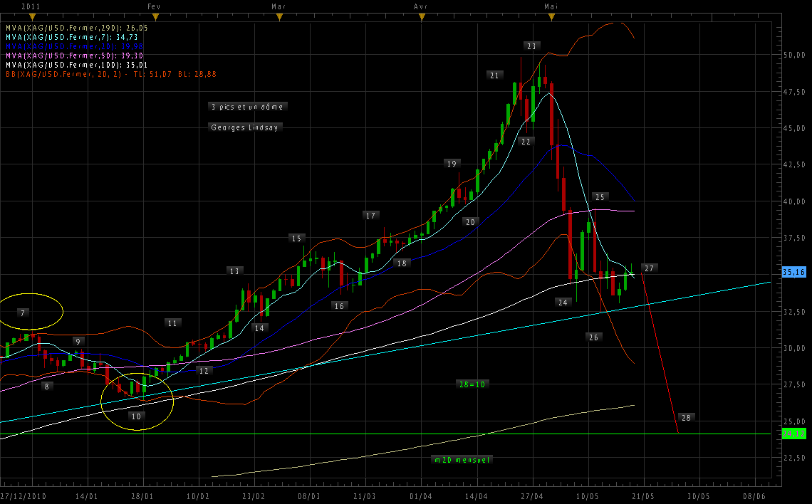Viewport: 812px width, 504px height.
Task: Select wave label 23 at the peak
Action: [531, 46]
